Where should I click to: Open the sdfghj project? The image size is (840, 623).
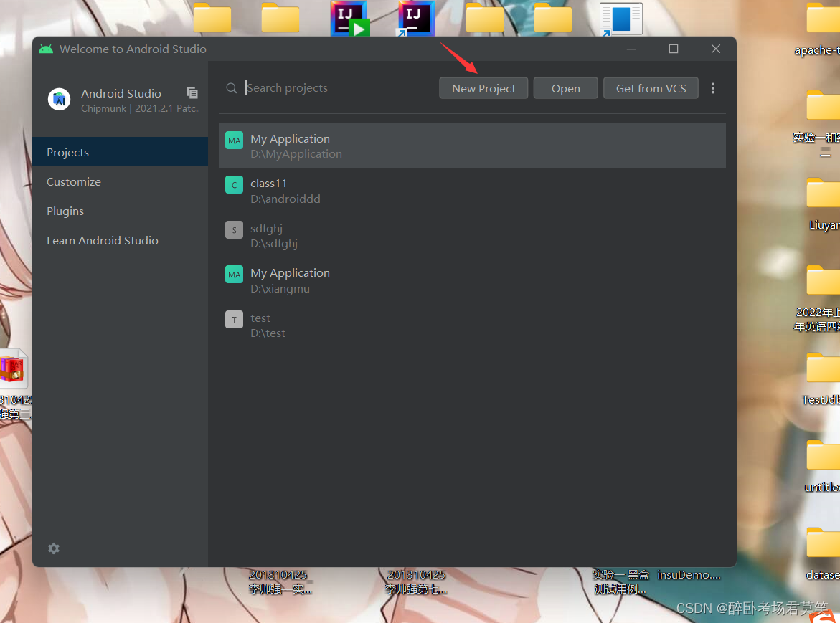point(472,235)
